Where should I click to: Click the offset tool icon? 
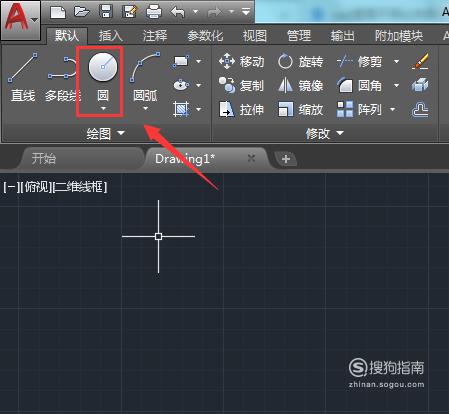click(420, 110)
